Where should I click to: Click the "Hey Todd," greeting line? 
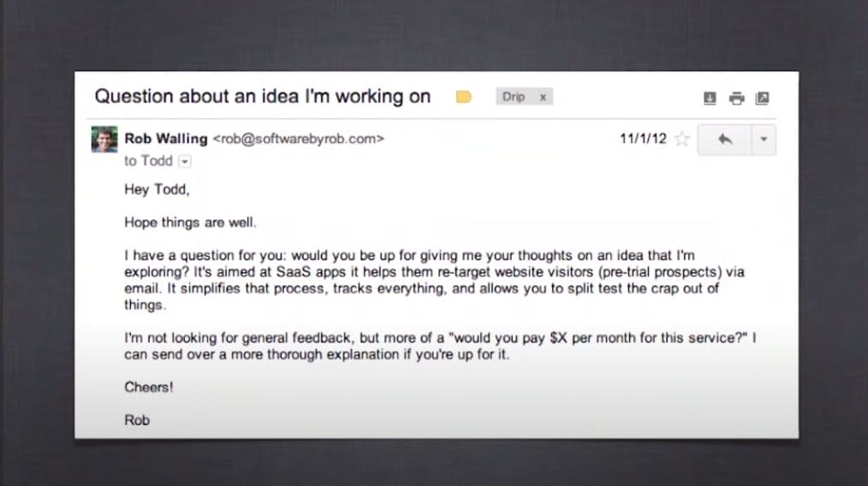point(157,191)
